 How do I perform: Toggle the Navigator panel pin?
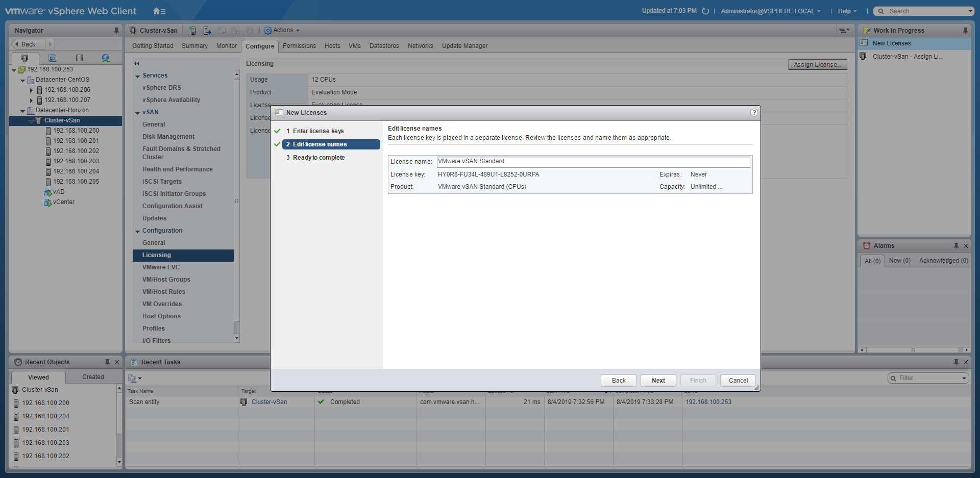116,31
